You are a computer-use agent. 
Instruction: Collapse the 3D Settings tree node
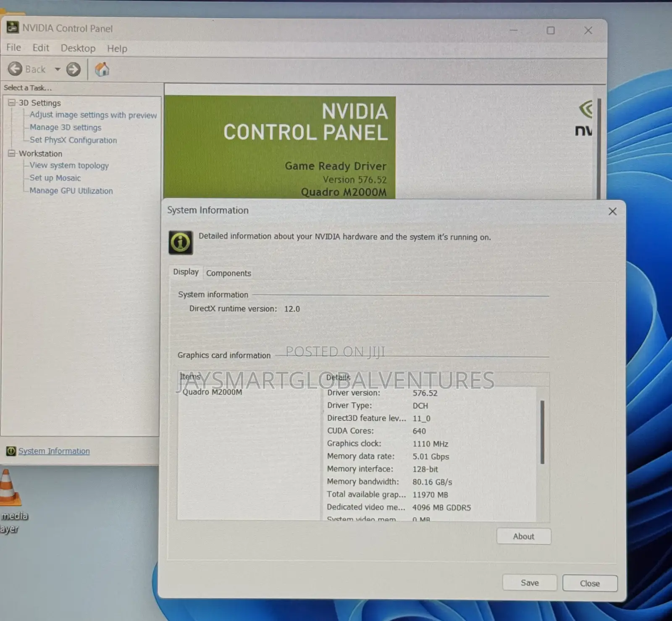[12, 103]
